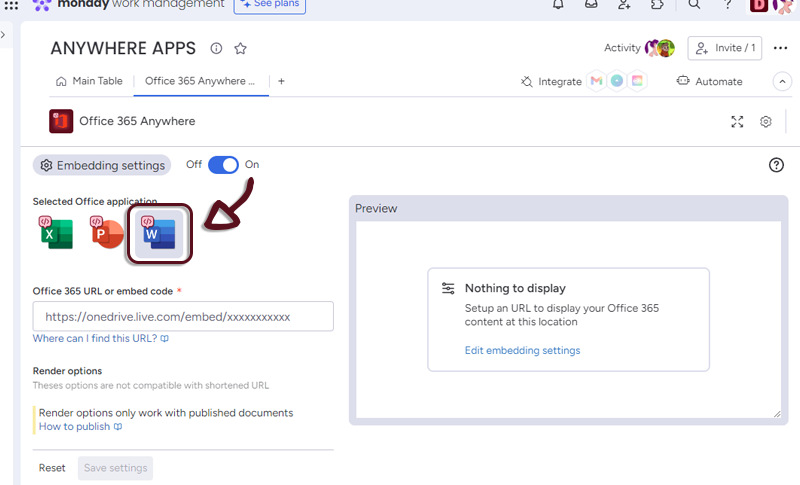
Task: Expand the left sidebar arrow
Action: (x=3, y=35)
